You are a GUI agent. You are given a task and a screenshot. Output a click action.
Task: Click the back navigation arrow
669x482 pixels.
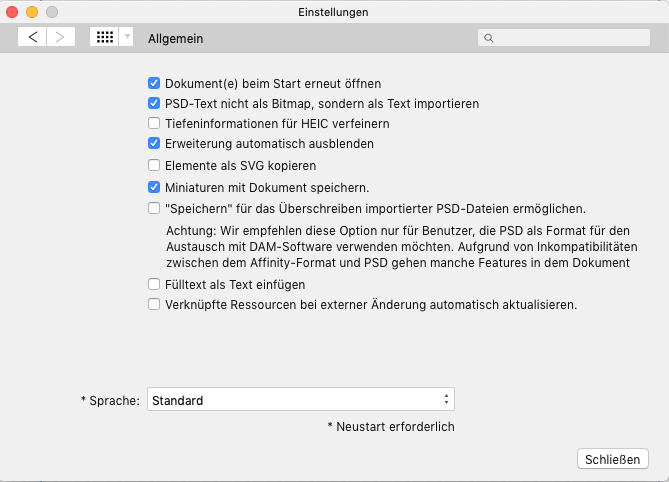coord(33,37)
